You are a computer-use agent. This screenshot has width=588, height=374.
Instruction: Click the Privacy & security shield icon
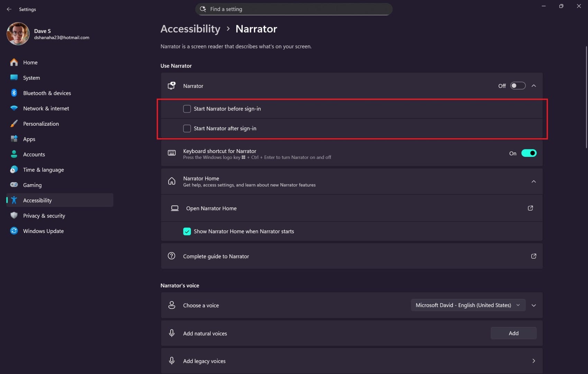[x=14, y=215]
